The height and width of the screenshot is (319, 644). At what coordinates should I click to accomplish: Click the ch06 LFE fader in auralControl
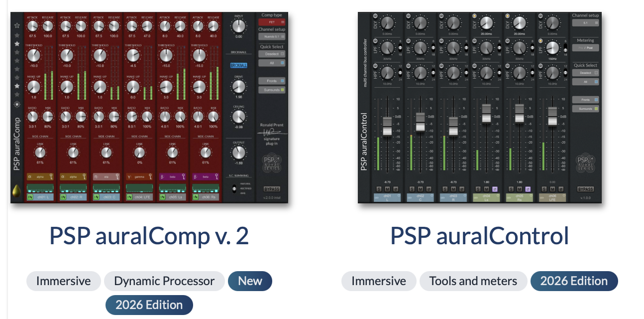point(552,116)
